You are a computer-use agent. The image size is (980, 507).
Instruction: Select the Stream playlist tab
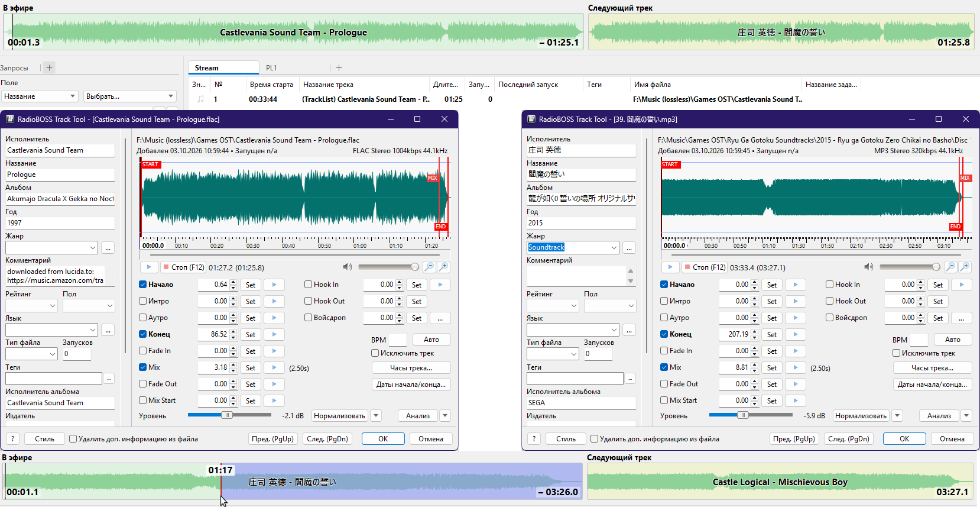[x=223, y=68]
